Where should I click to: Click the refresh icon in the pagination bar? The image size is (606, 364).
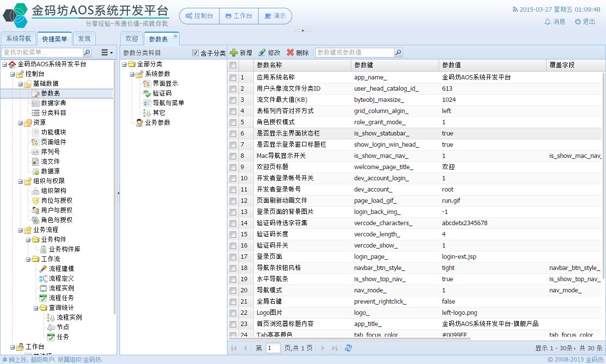(x=348, y=348)
